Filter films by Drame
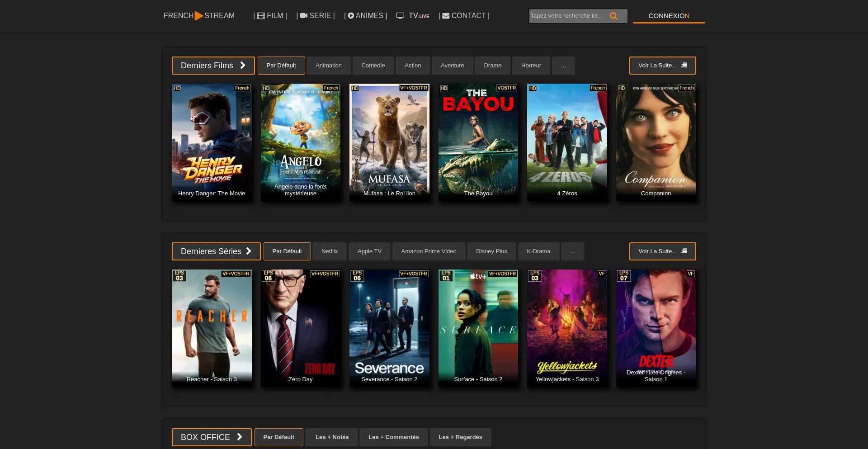The width and height of the screenshot is (868, 449). pyautogui.click(x=493, y=66)
